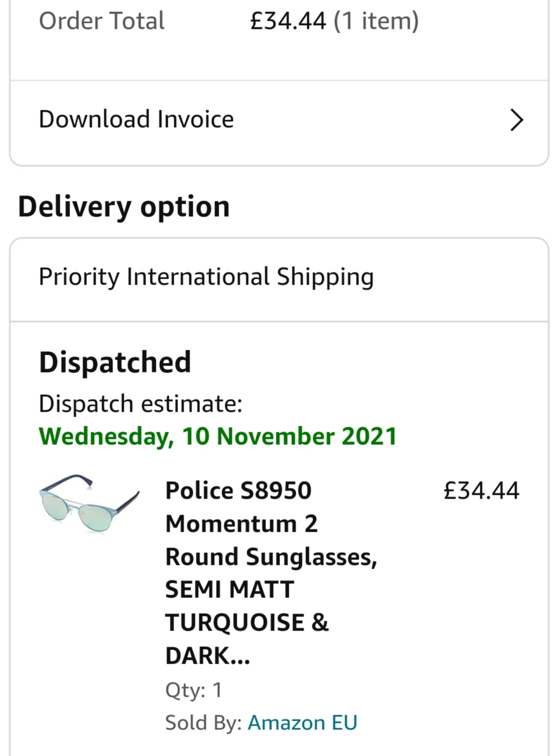Select the Wednesday, 10 November 2021 date

coord(218,436)
